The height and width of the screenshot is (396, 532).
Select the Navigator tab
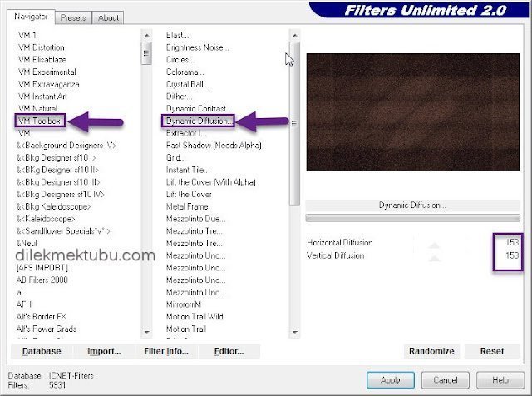[31, 17]
